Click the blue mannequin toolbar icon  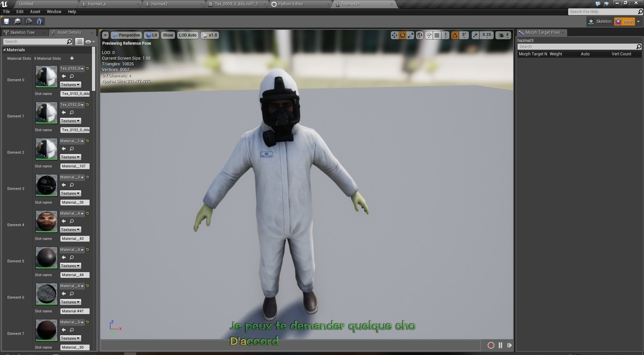click(39, 21)
